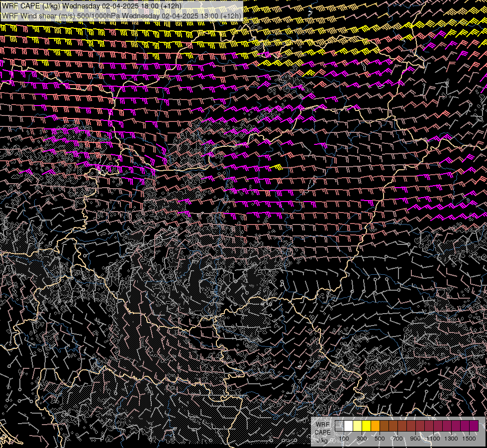The width and height of the screenshot is (487, 448).
Task: Click the WRF CAPE title line
Action: (x=92, y=6)
